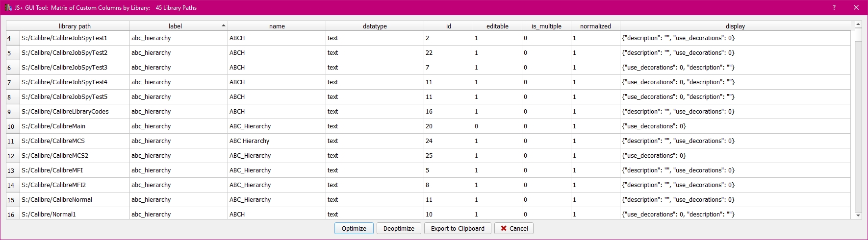Viewport: 868px width, 240px height.
Task: Click the display cell in CalibreMCS2 row
Action: 735,156
